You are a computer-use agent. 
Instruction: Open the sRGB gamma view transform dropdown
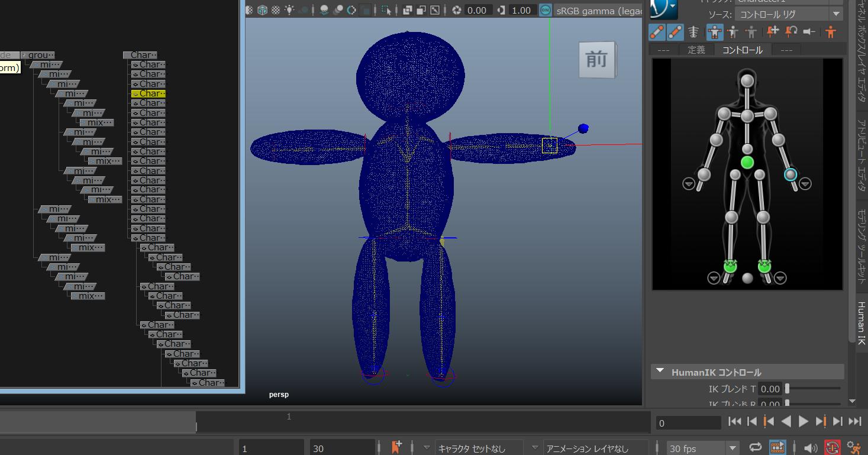(598, 10)
